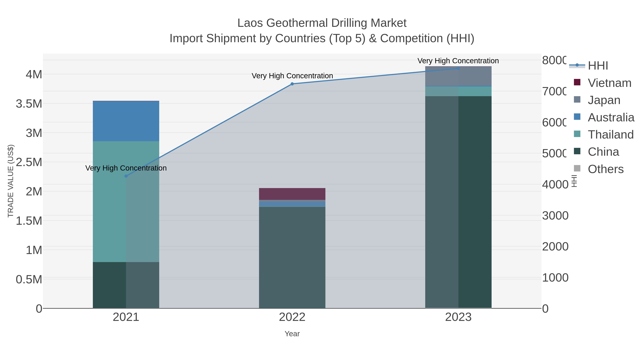Toggle the Australia legend entry
Image resolution: width=644 pixels, height=362 pixels.
(x=604, y=117)
